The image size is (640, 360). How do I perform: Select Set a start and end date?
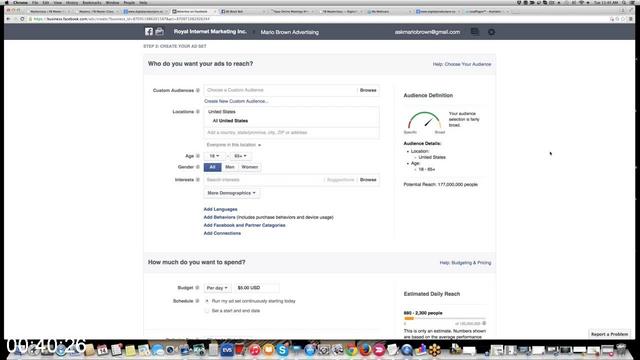[207, 311]
